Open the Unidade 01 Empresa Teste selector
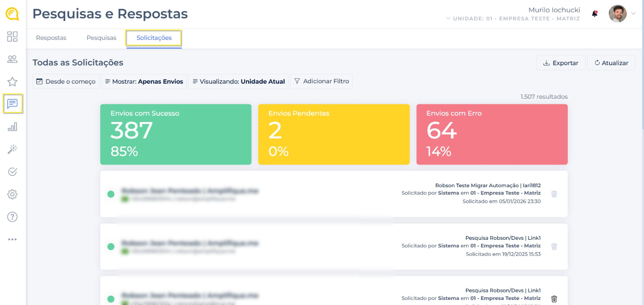 [513, 19]
